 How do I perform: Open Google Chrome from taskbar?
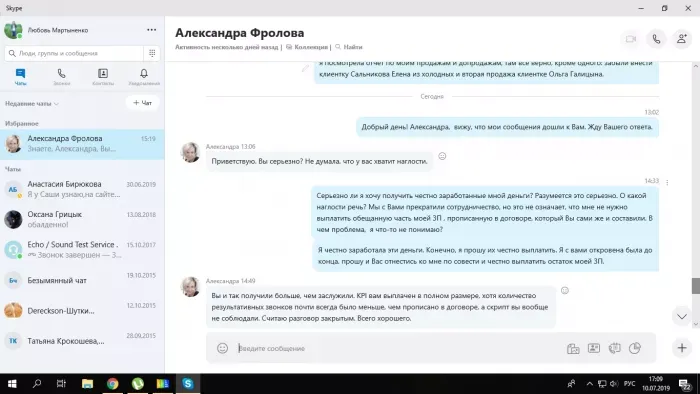(112, 383)
